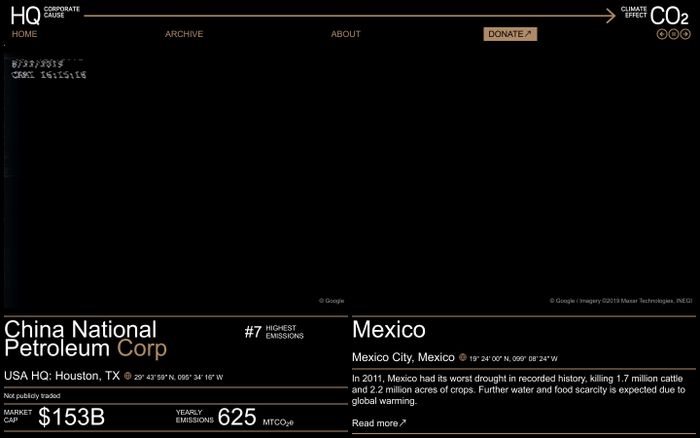
Task: Click 'Mexico City, Mexico' location text
Action: (x=403, y=357)
